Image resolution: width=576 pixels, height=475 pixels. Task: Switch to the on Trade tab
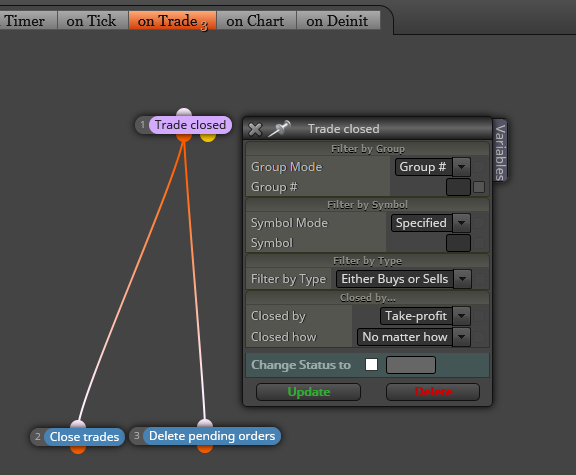point(172,21)
